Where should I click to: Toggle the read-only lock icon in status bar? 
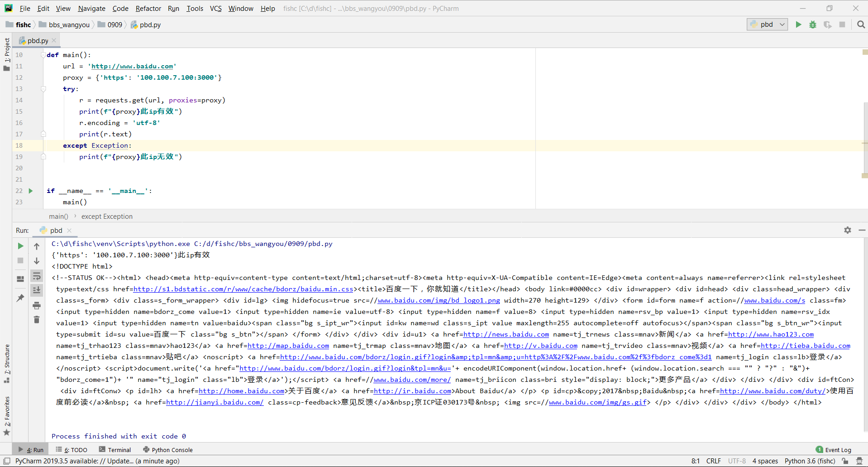(845, 461)
